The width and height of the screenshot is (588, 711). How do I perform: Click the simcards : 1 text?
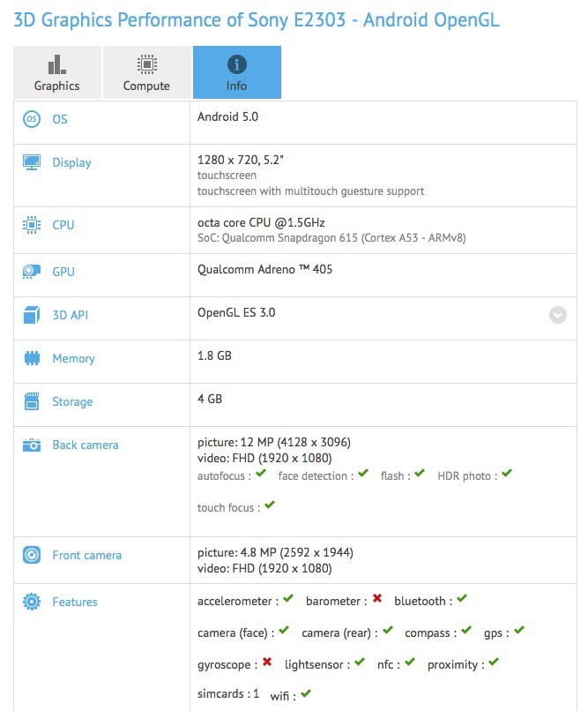click(x=228, y=693)
